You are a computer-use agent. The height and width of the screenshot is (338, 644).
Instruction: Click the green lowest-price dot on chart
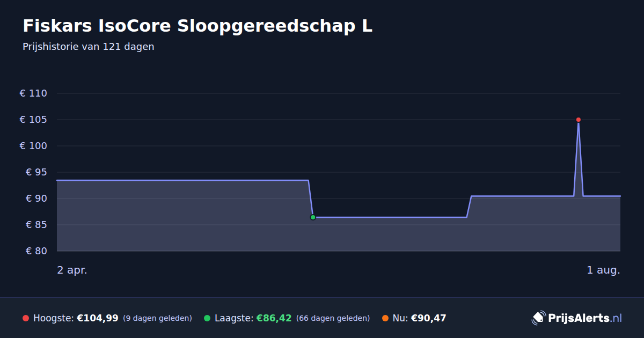pyautogui.click(x=313, y=217)
